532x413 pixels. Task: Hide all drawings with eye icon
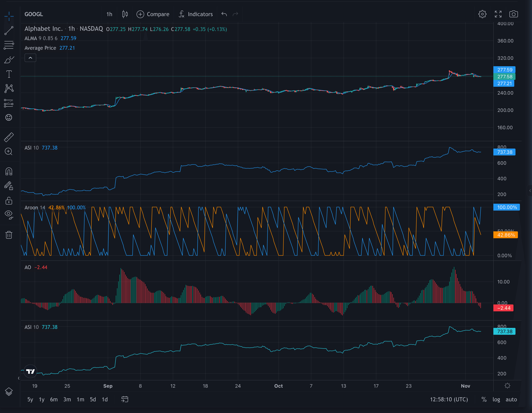pos(9,215)
